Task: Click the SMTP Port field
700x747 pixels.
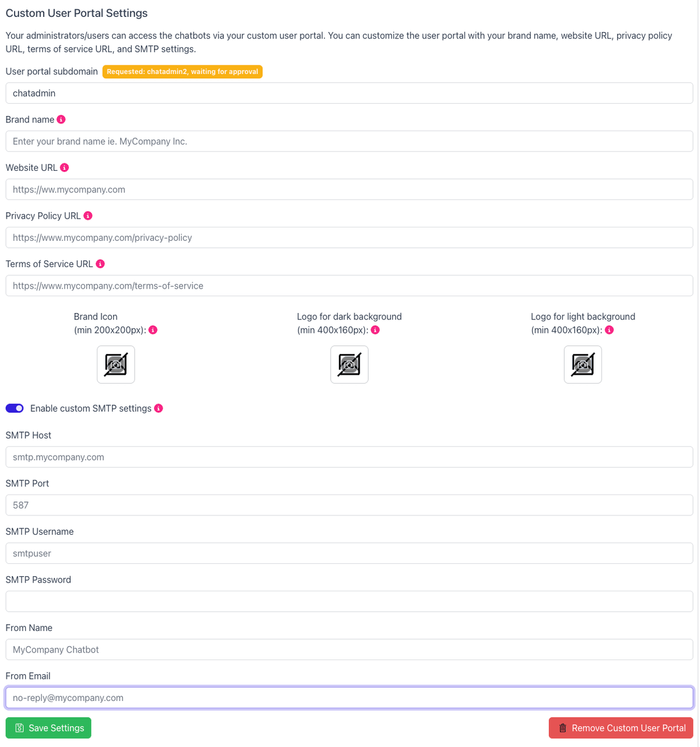Action: 349,505
